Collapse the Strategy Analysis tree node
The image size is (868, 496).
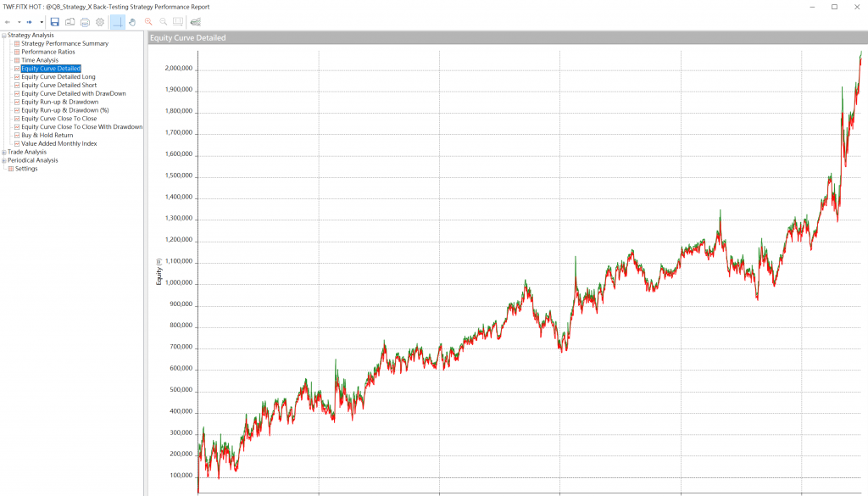tap(4, 35)
